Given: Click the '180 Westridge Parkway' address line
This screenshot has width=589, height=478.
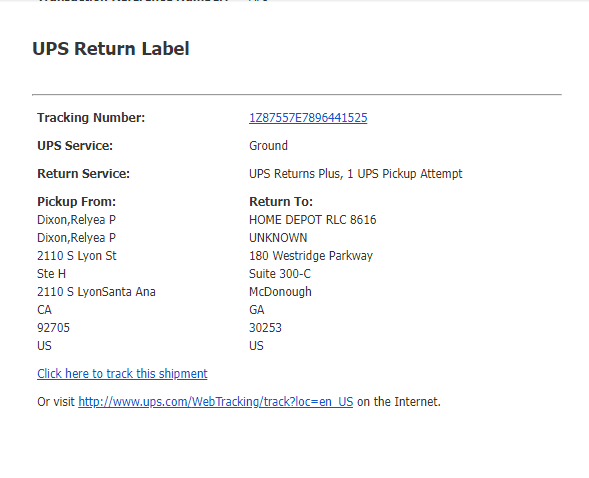Looking at the screenshot, I should (311, 256).
